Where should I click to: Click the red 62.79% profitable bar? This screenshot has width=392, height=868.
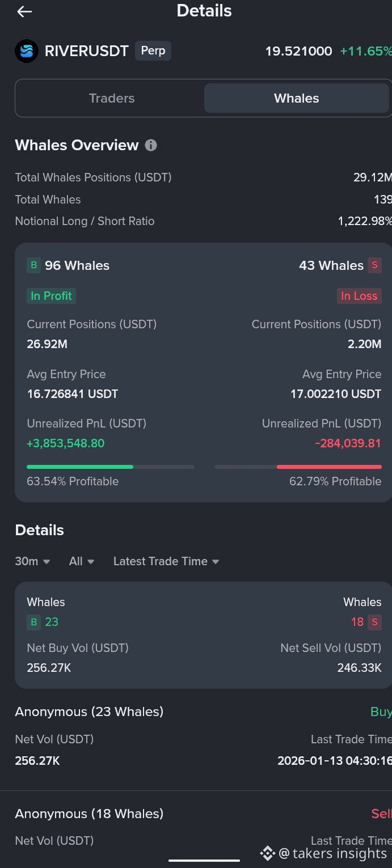329,467
